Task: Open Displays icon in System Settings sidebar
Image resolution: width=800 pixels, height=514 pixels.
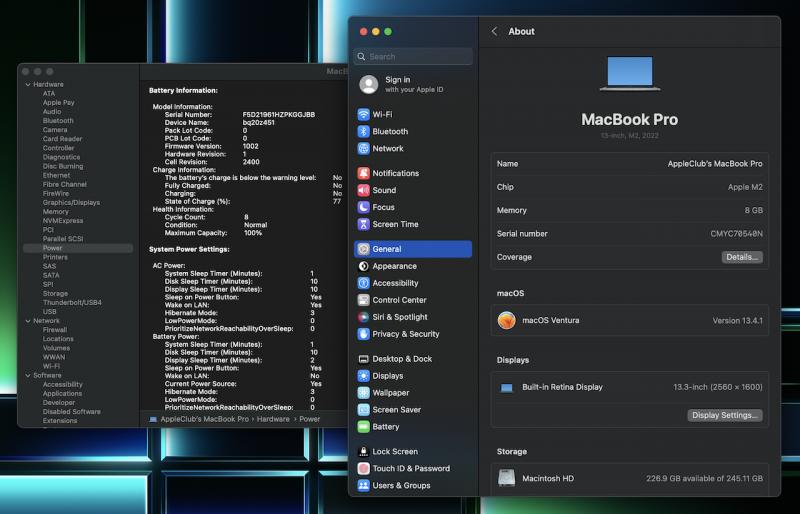Action: pyautogui.click(x=363, y=376)
